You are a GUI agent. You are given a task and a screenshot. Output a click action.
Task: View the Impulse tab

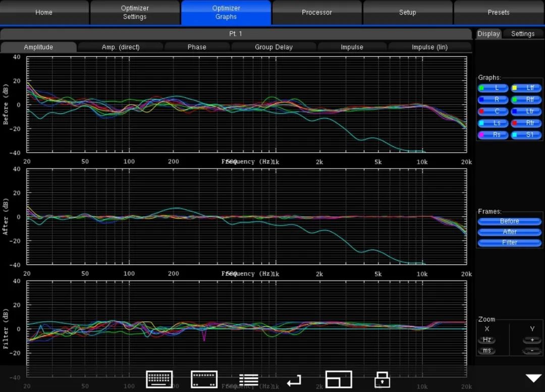(352, 47)
